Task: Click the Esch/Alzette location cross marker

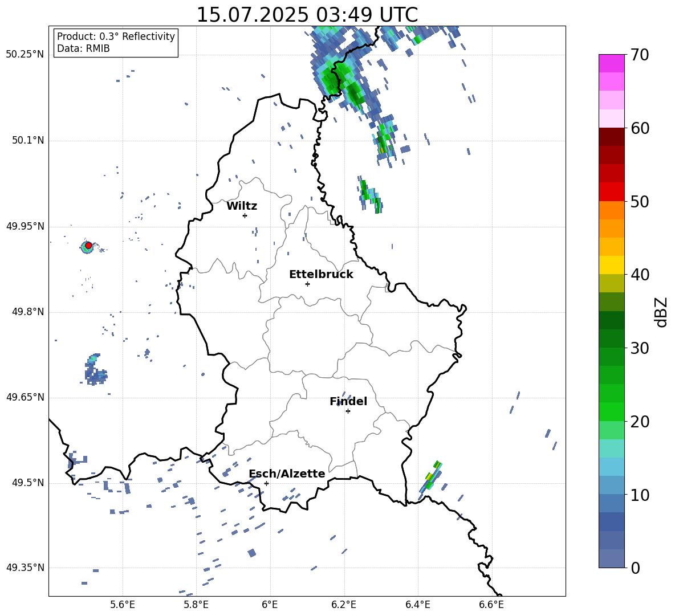Action: pyautogui.click(x=266, y=483)
